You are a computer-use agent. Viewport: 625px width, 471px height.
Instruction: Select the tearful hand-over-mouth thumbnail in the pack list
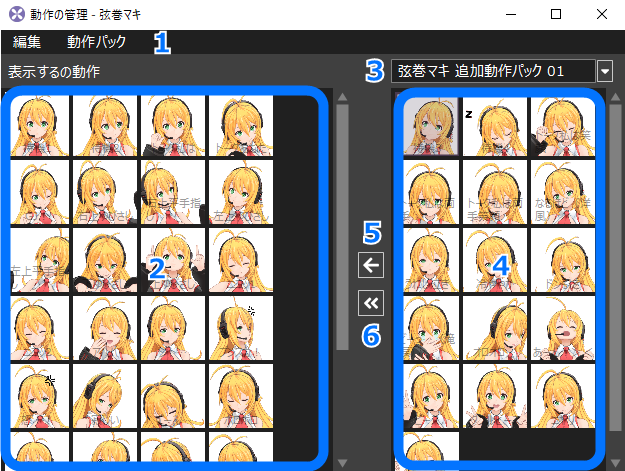pyautogui.click(x=431, y=328)
